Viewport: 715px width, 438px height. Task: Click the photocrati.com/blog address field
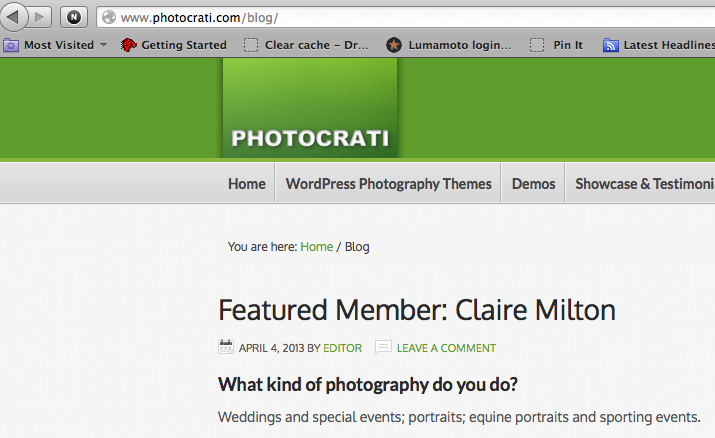pyautogui.click(x=406, y=18)
